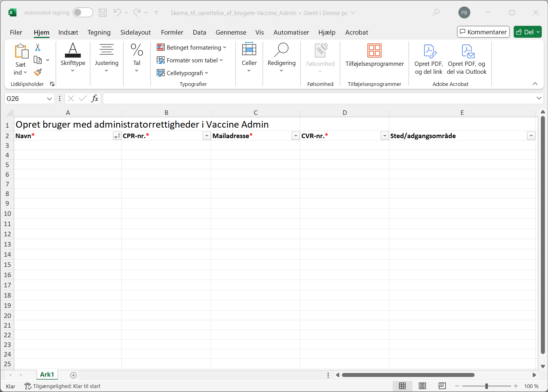Click the Save disk icon
This screenshot has width=548, height=392.
[103, 13]
